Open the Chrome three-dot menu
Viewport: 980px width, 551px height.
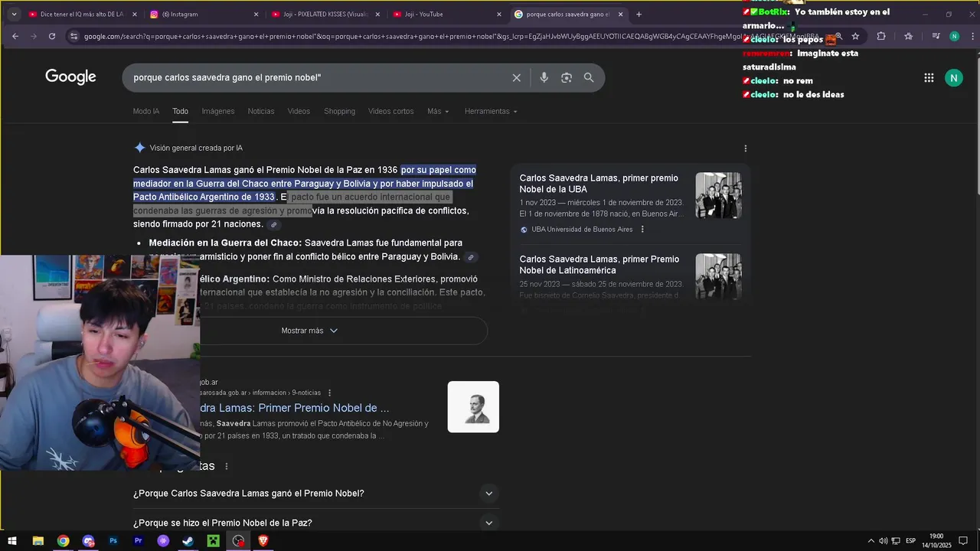(x=971, y=36)
